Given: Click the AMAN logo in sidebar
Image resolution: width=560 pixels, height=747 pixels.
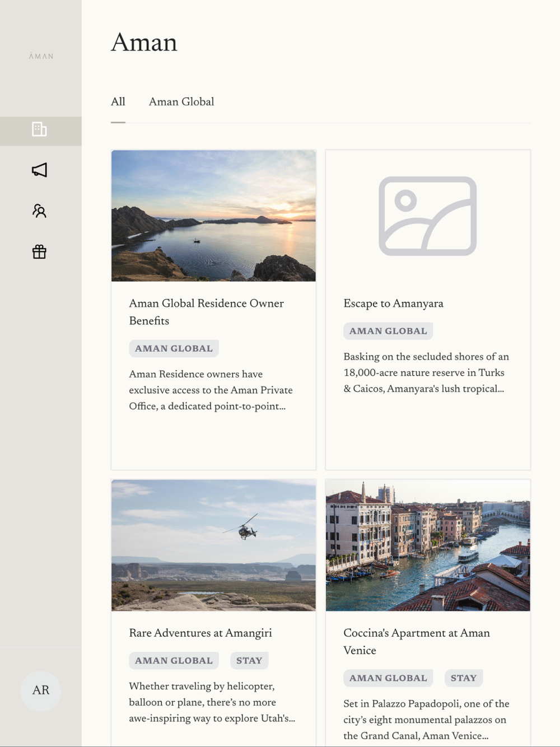Looking at the screenshot, I should point(41,56).
